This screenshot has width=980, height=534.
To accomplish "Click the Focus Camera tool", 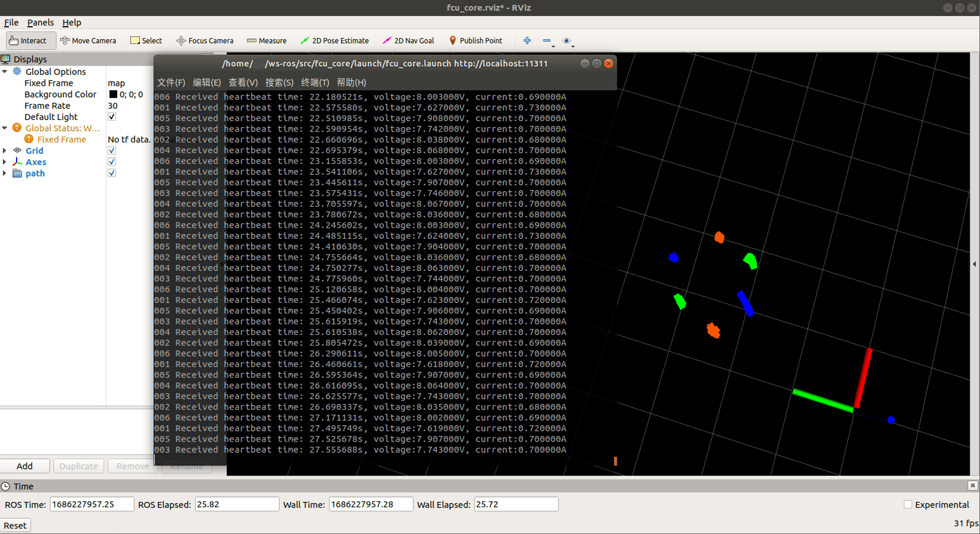I will [x=205, y=40].
